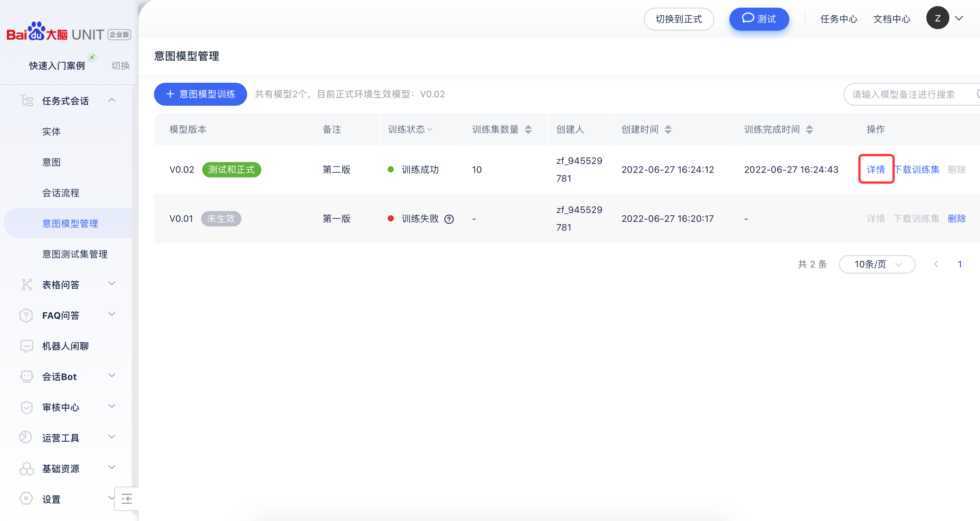Expand the 基础资源 section chevron
The height and width of the screenshot is (521, 980).
click(112, 467)
